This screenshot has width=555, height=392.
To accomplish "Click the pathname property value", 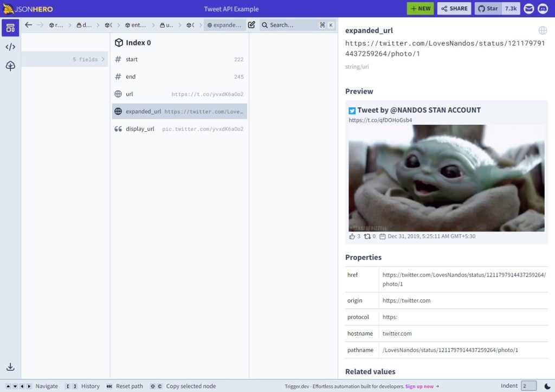I will pyautogui.click(x=450, y=350).
